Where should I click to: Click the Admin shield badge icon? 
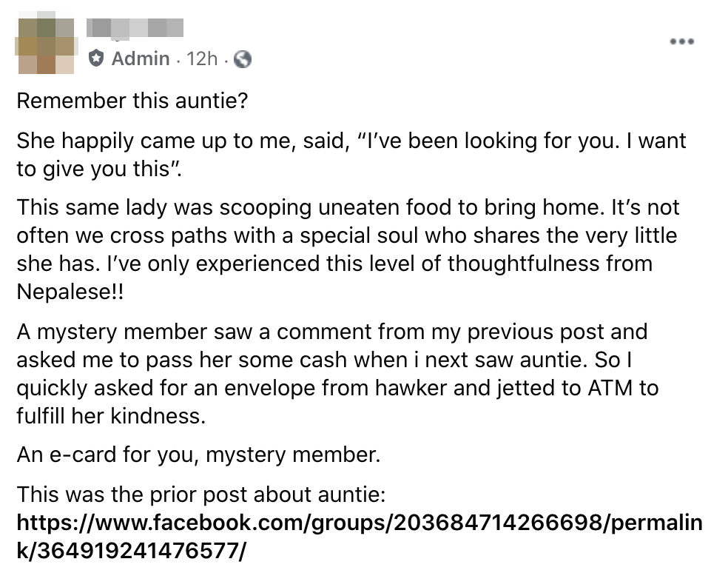point(96,59)
